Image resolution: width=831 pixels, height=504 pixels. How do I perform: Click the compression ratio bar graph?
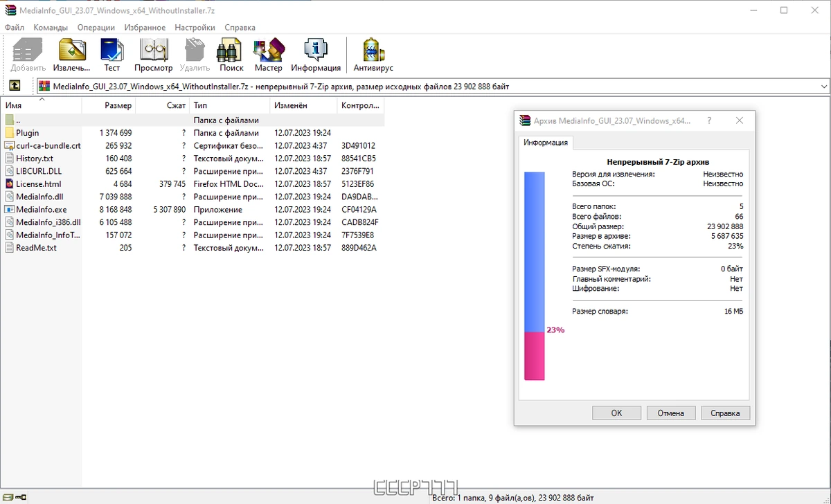[x=535, y=276]
